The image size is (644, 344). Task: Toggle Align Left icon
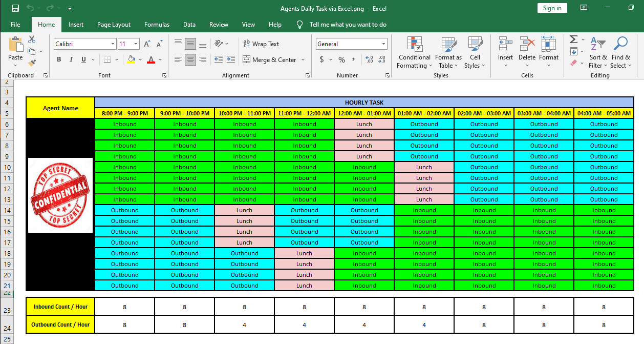pyautogui.click(x=178, y=59)
